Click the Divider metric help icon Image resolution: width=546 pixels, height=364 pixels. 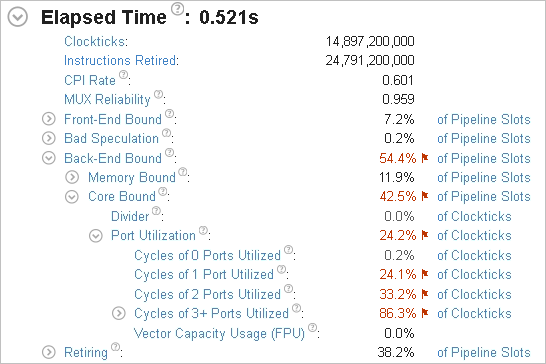tap(156, 210)
